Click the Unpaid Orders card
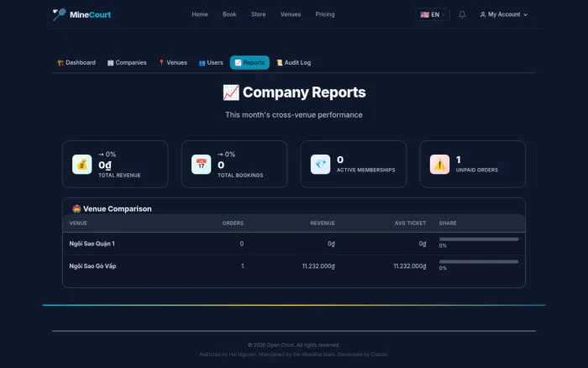Viewport: 588px width, 368px height. point(472,165)
